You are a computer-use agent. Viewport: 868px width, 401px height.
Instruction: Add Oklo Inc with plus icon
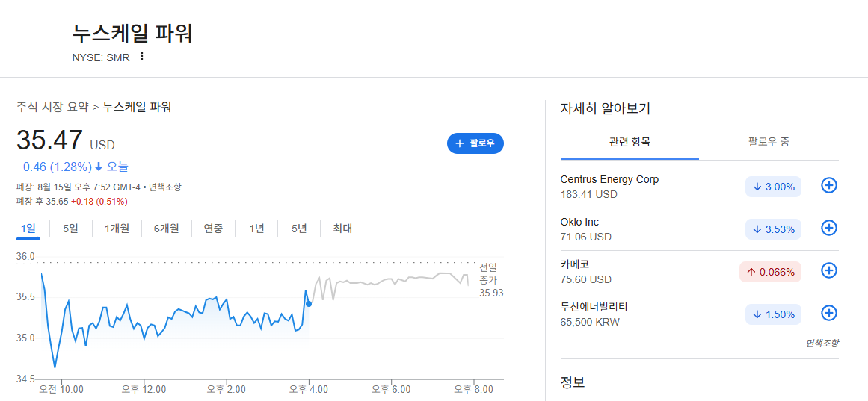pyautogui.click(x=828, y=228)
